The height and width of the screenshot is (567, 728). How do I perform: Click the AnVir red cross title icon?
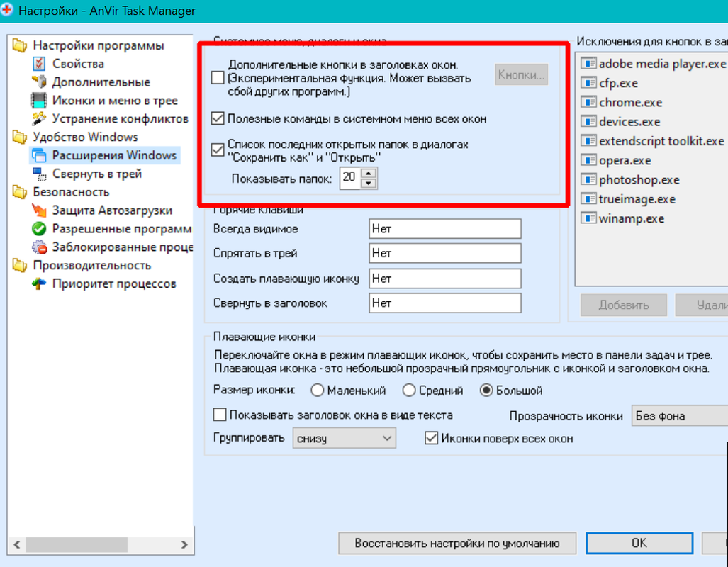(x=6, y=10)
